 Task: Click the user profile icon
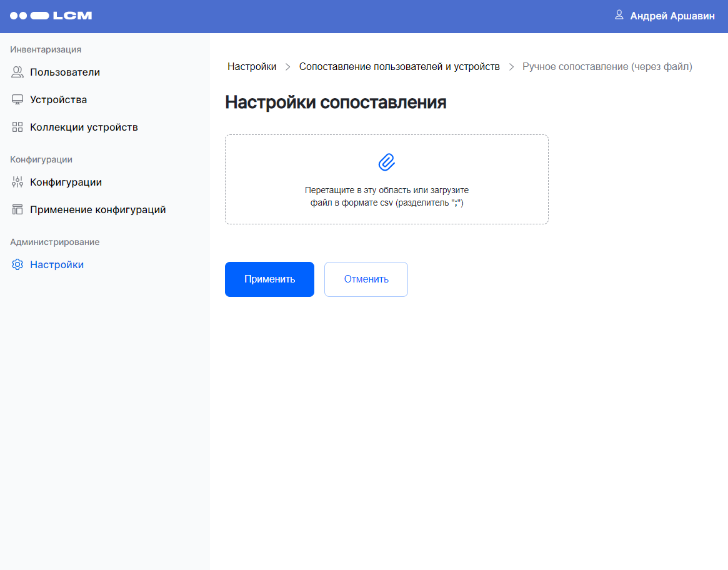click(619, 14)
